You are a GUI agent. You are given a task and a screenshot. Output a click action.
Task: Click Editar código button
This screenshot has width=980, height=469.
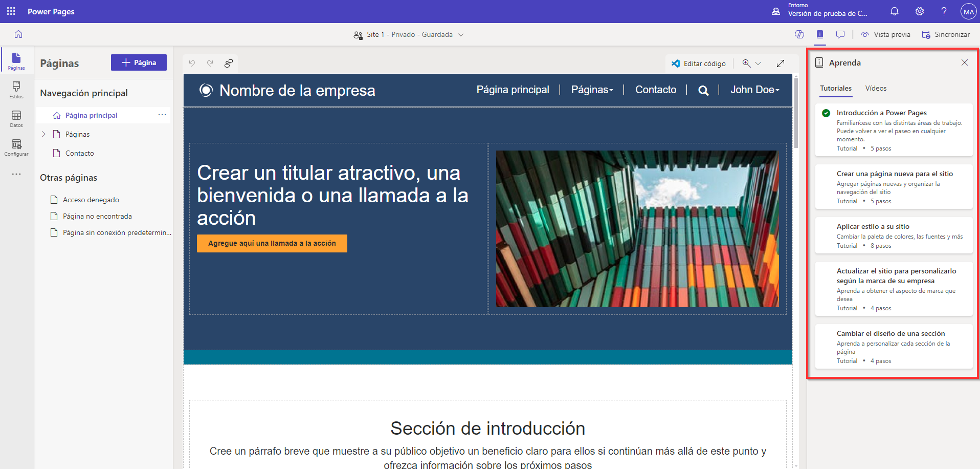pos(699,63)
